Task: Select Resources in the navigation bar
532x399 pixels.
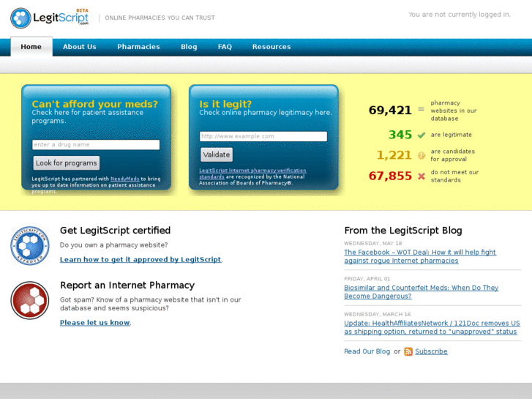Action: click(271, 47)
